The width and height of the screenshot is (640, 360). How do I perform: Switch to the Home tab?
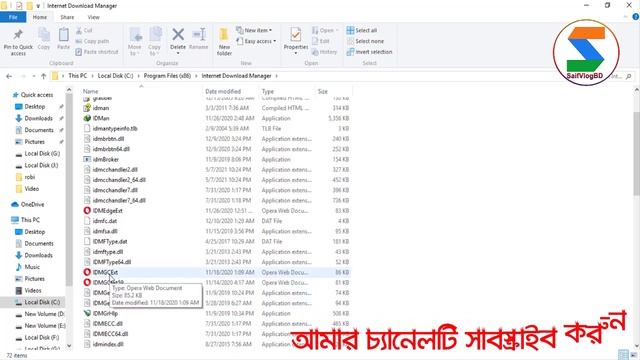point(40,17)
